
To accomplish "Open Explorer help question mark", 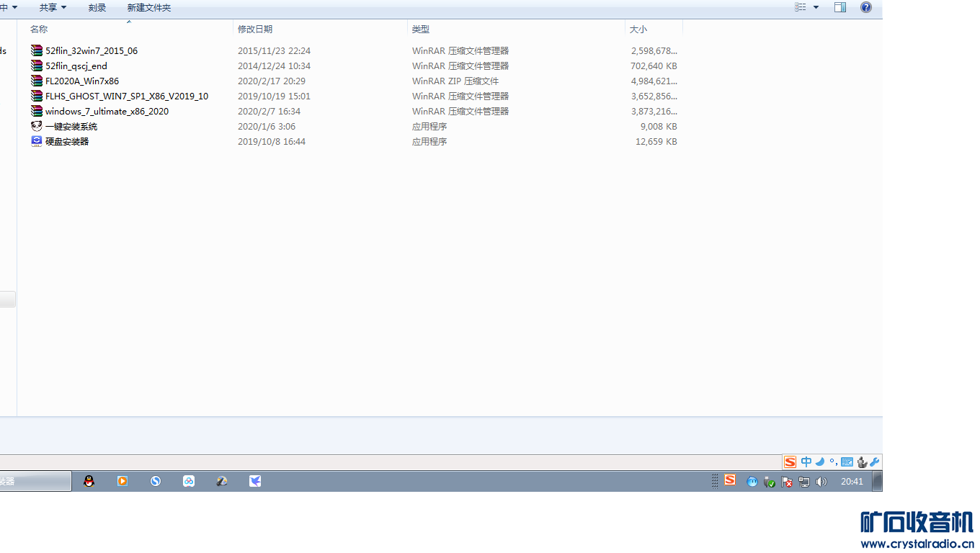I will pyautogui.click(x=866, y=7).
